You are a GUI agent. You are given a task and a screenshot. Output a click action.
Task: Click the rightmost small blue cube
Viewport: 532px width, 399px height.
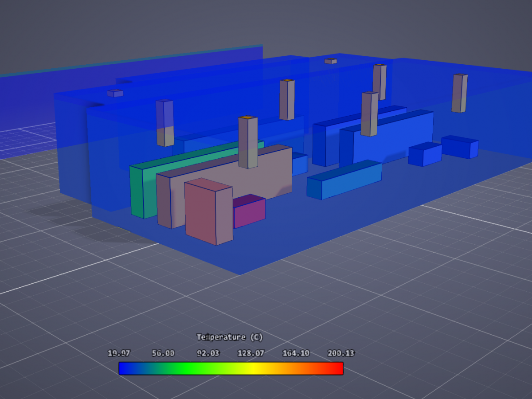460,148
